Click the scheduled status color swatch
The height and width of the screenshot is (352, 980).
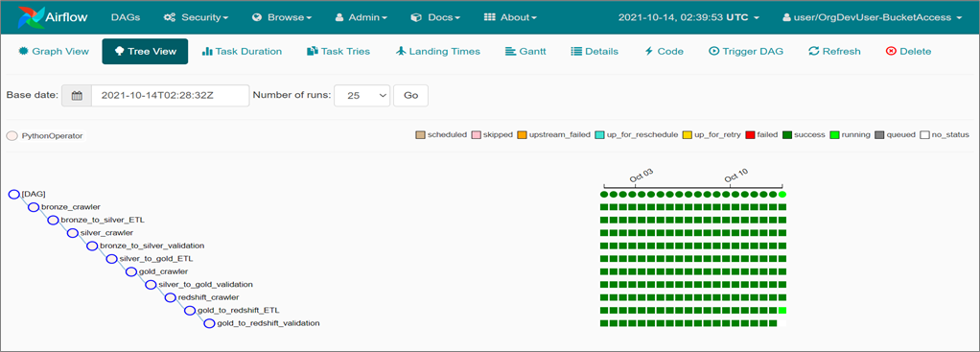tap(420, 134)
